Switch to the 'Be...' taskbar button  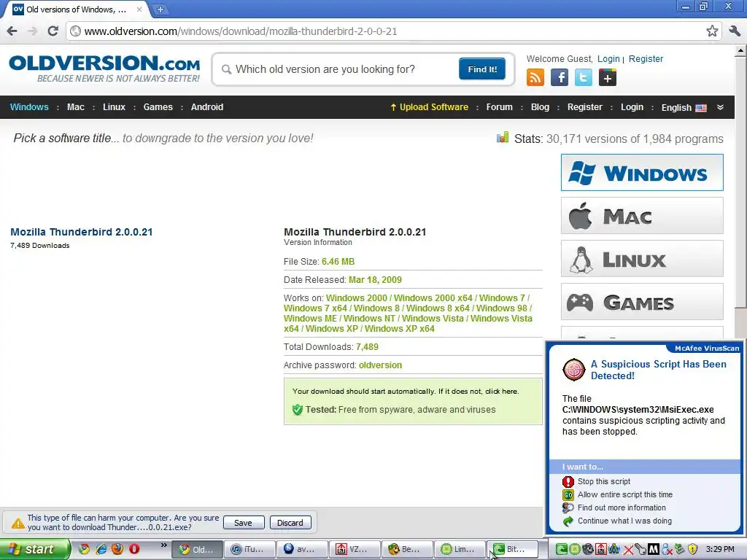406,549
